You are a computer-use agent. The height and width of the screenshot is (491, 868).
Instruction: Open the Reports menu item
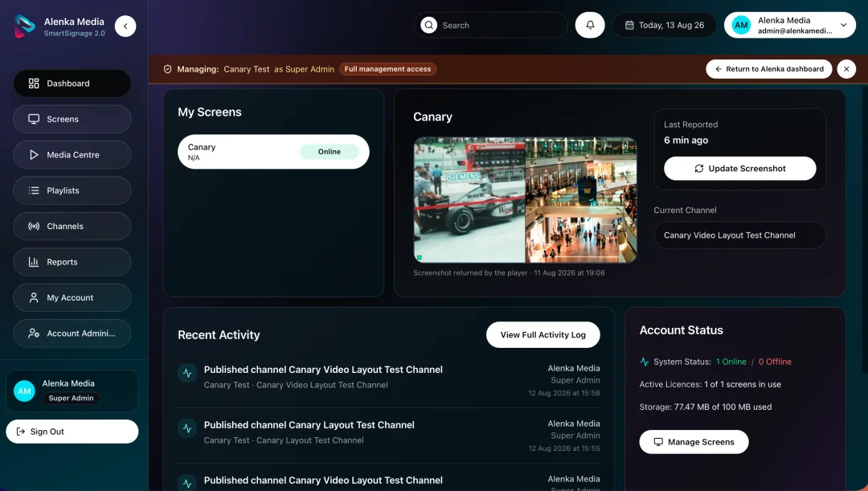click(x=72, y=262)
